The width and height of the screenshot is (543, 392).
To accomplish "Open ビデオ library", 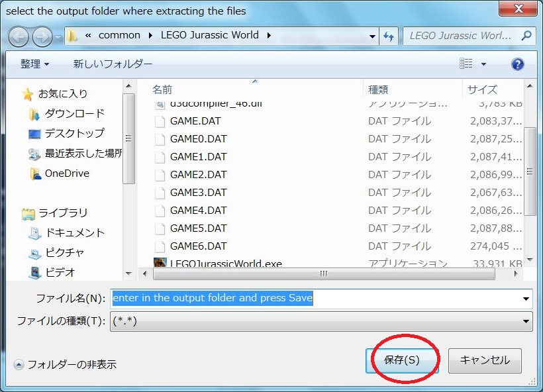I will click(60, 273).
